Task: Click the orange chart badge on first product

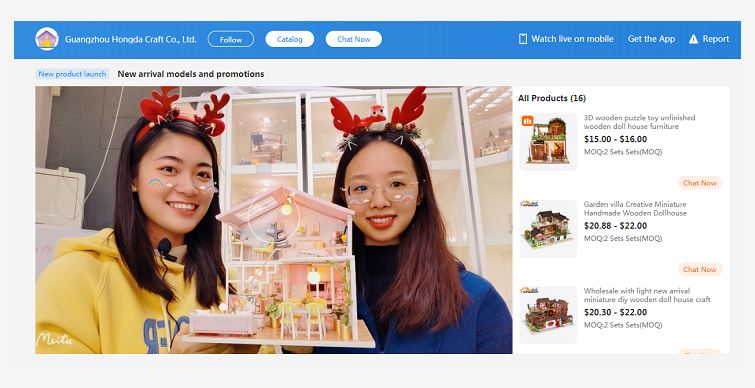Action: (527, 121)
